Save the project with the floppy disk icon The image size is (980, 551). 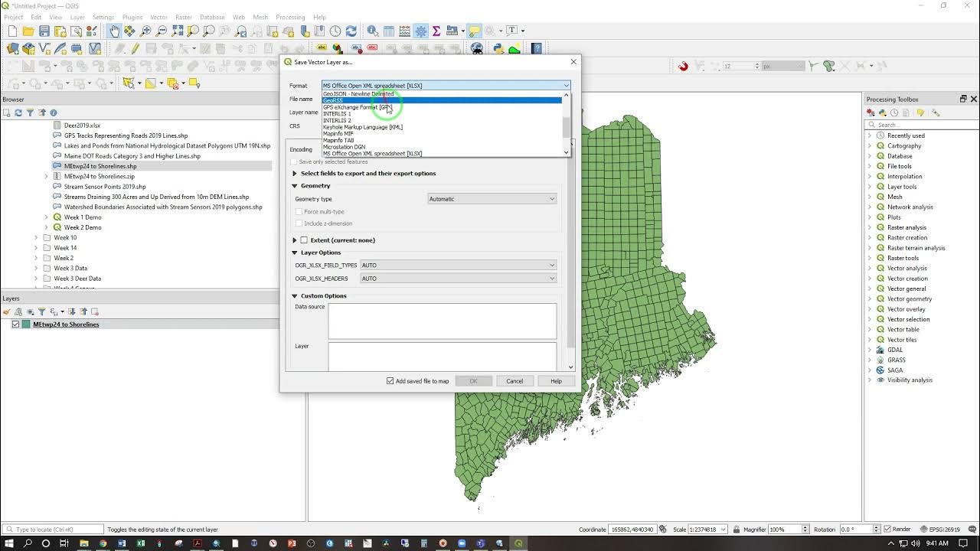44,31
